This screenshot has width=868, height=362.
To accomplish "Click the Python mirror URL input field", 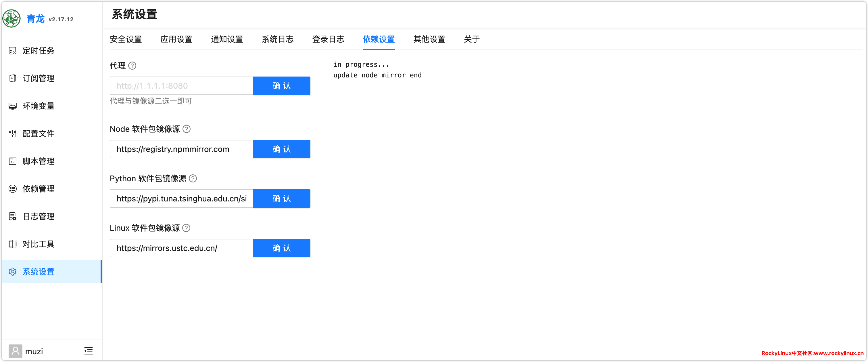I will (181, 198).
